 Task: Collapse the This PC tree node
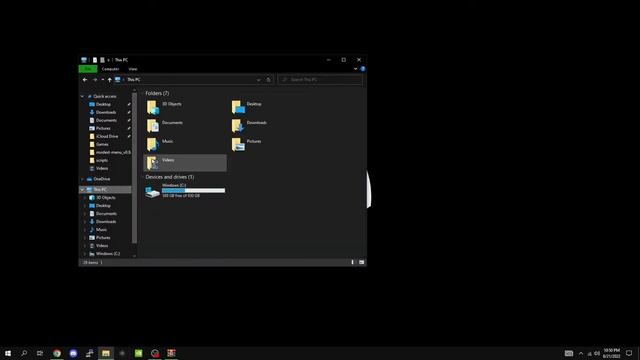tap(82, 189)
